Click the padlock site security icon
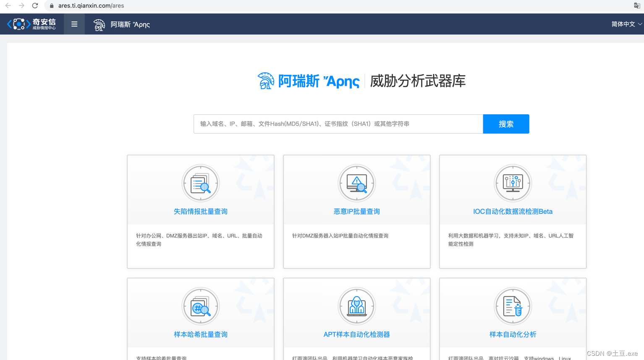 pyautogui.click(x=52, y=6)
